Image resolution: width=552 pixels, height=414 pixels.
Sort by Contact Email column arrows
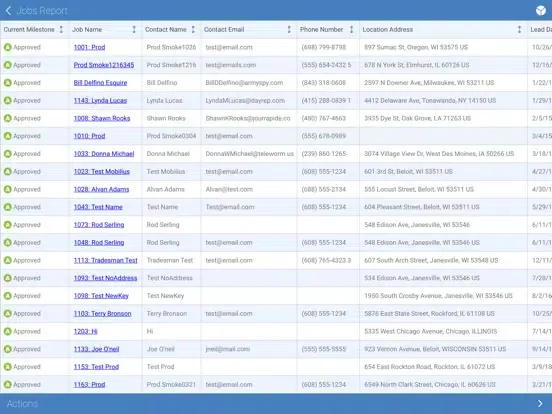click(289, 30)
